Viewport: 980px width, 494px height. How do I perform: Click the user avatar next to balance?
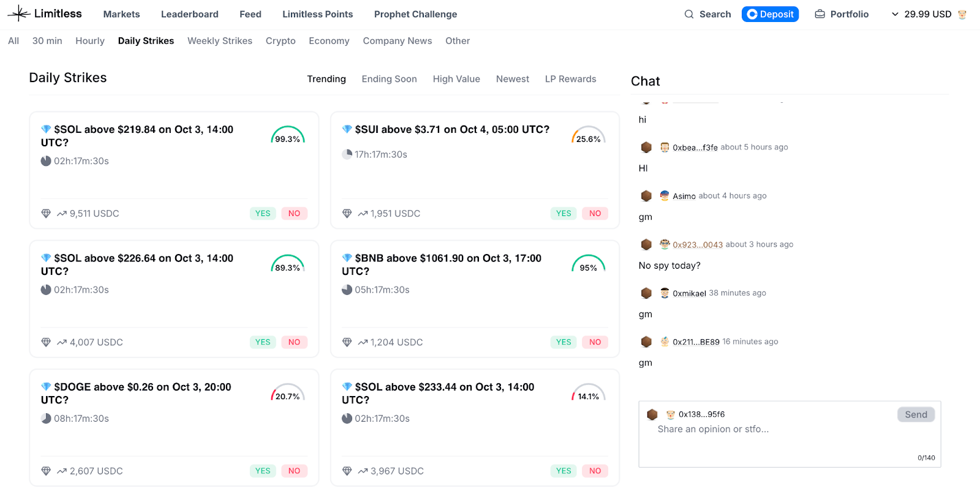coord(962,14)
